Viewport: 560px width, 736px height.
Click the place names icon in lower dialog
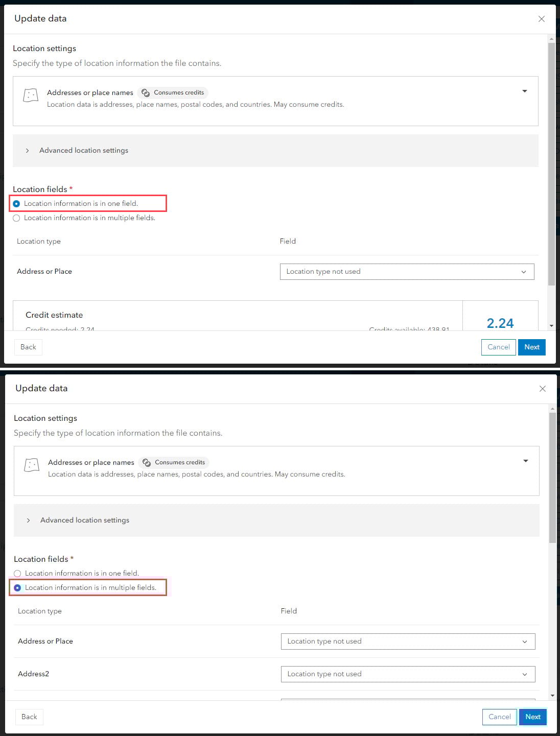31,465
